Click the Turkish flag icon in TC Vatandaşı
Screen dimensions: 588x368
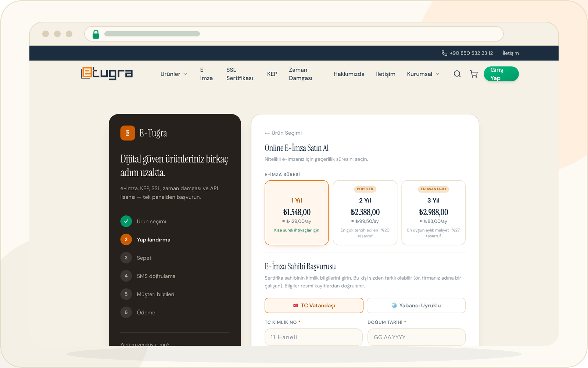pyautogui.click(x=296, y=305)
